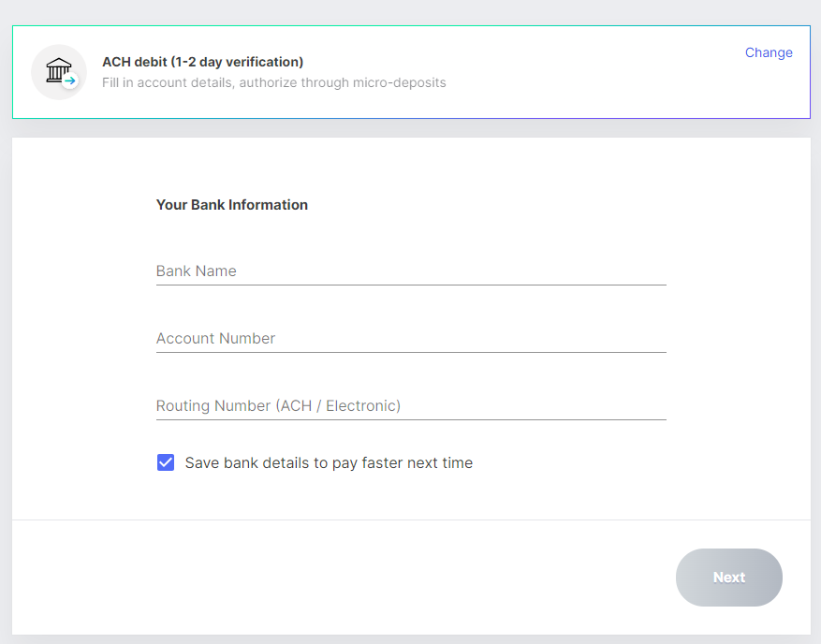Focus the Bank Name input field
821x644 pixels.
(x=411, y=271)
